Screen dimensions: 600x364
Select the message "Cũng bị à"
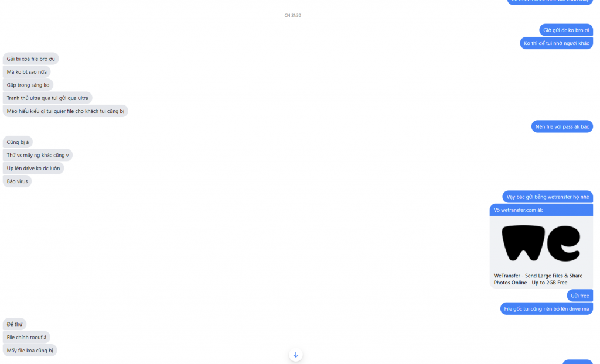click(18, 142)
